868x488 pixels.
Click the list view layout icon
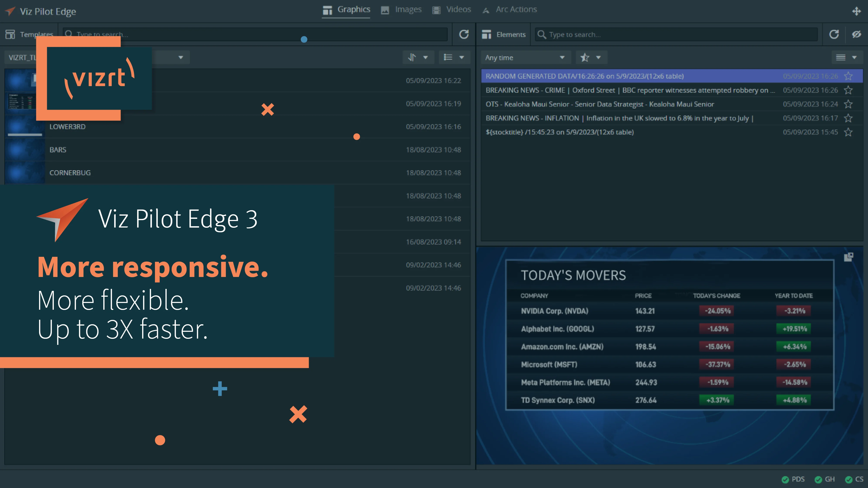pos(449,57)
